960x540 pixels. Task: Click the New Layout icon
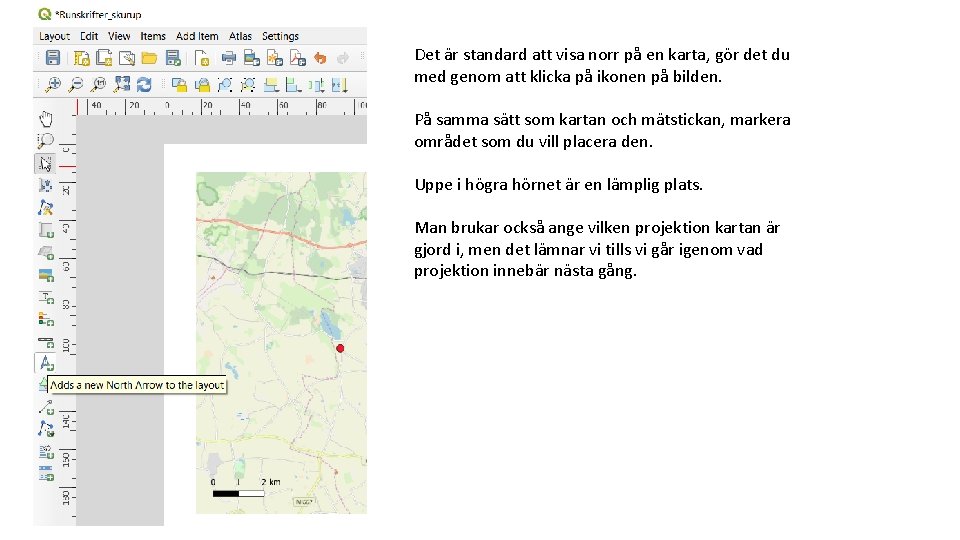(x=81, y=58)
